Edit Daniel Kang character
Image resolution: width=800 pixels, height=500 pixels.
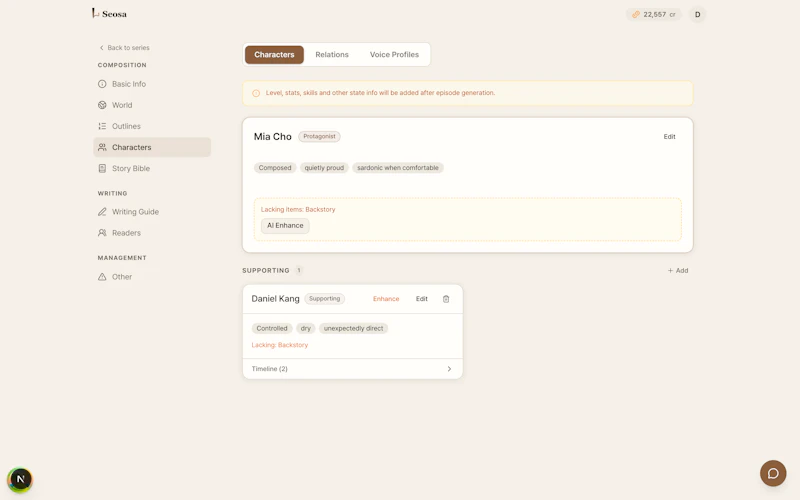coord(421,298)
